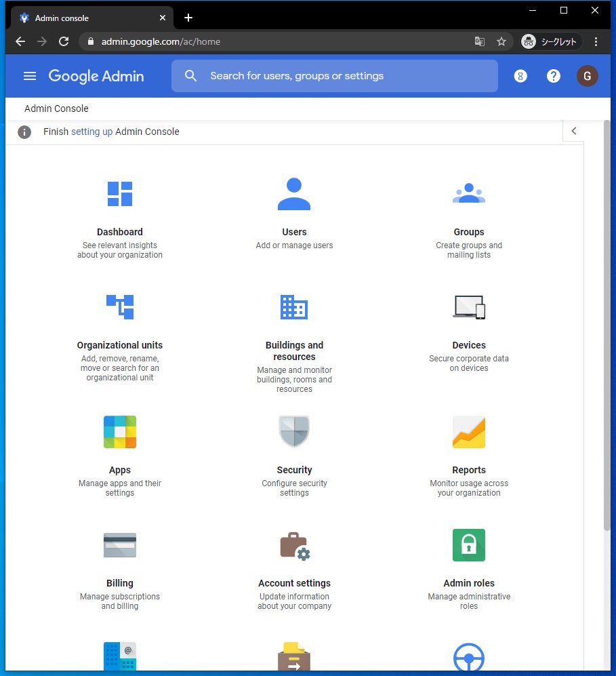The width and height of the screenshot is (616, 676).
Task: Open the Admin roles green padlock icon
Action: (x=469, y=545)
